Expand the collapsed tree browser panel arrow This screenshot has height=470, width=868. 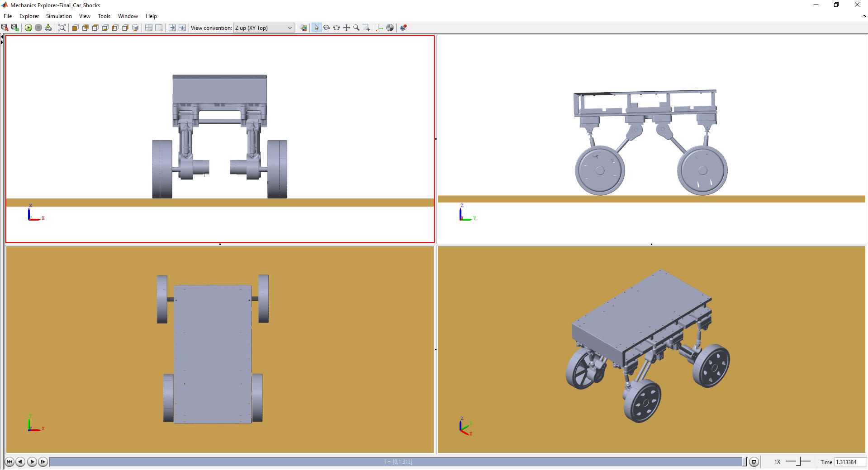tap(2, 40)
